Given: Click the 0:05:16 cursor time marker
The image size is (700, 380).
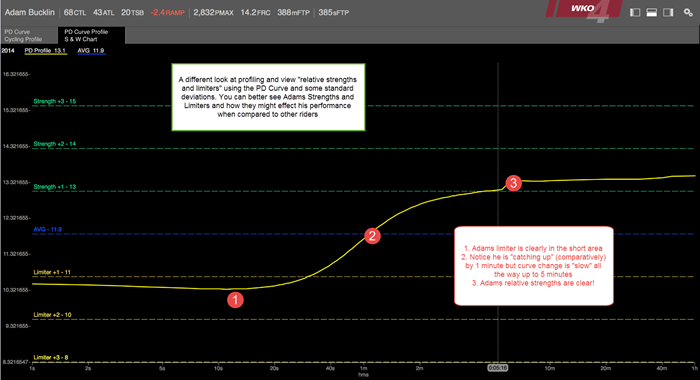Looking at the screenshot, I should (x=497, y=368).
